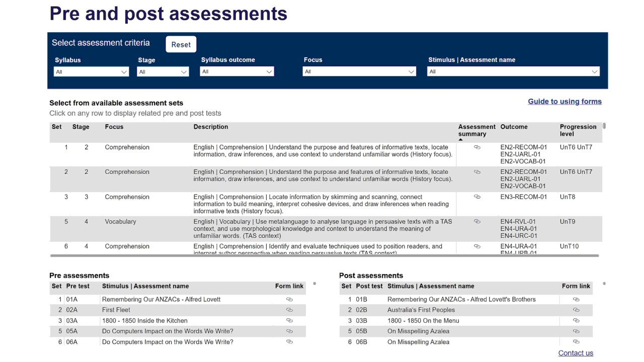Click outcome cell EN3-RECOM-01
The height and width of the screenshot is (362, 644).
[523, 197]
